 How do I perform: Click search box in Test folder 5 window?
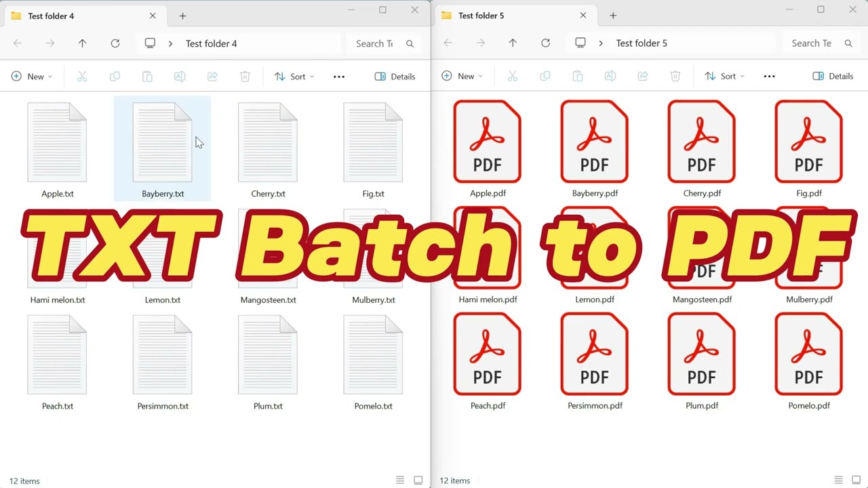point(821,43)
